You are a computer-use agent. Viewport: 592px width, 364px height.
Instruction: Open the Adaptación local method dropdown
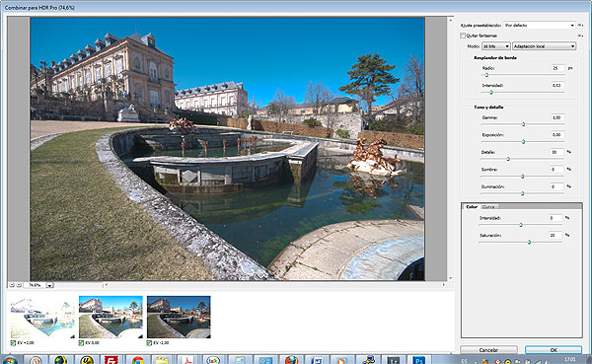(x=544, y=46)
